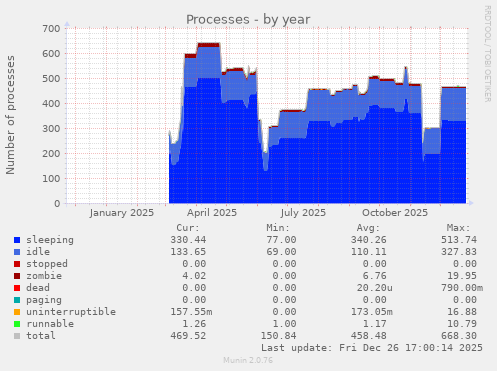Viewport: 497px width, 371px height.
Task: Select the 'total' legend label
Action: pos(41,336)
